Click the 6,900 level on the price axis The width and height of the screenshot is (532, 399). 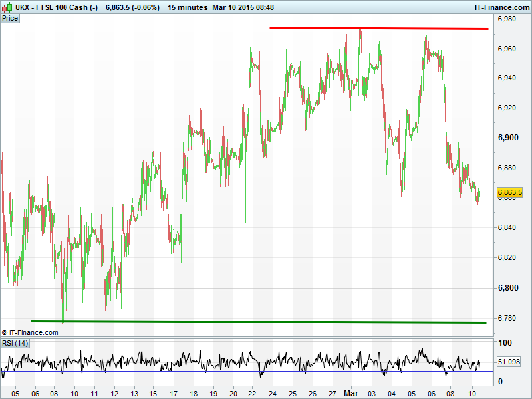click(508, 138)
